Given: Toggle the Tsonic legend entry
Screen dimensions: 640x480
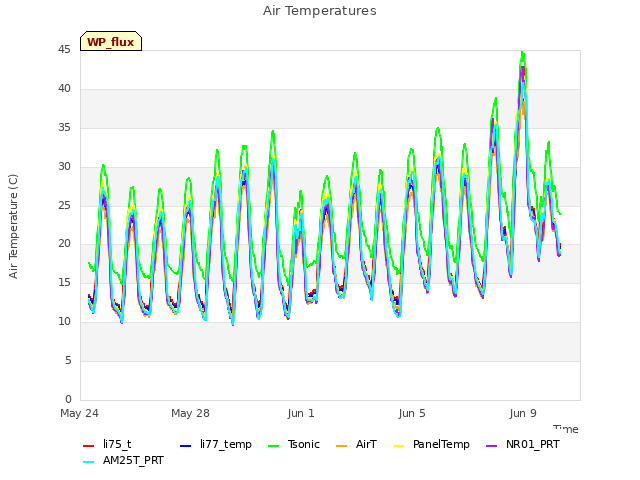Looking at the screenshot, I should (294, 444).
